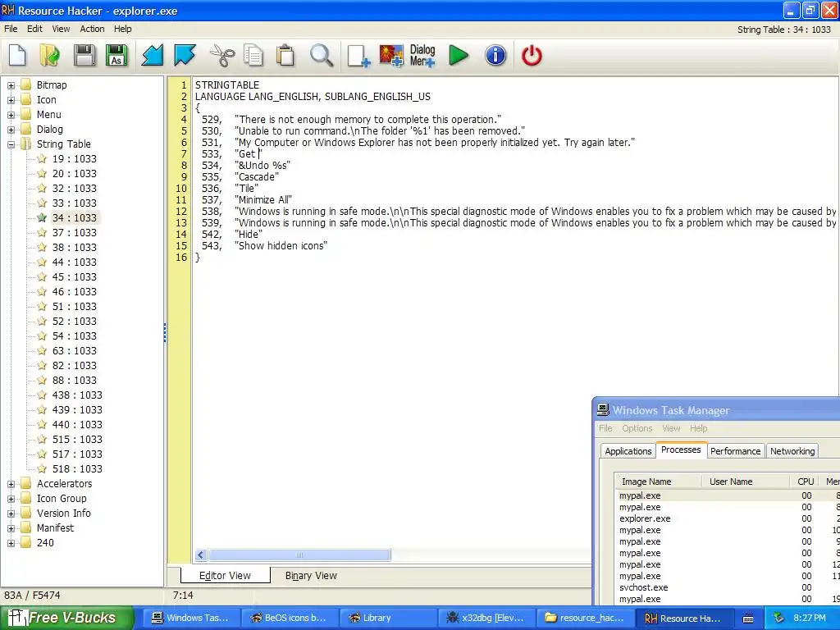Open the Edit menu

(x=34, y=29)
